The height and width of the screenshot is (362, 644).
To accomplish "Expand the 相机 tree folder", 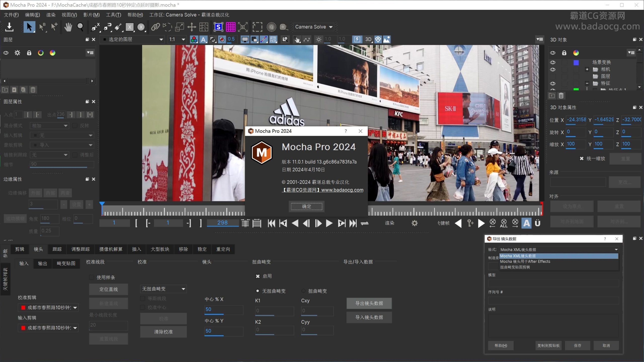I will 587,69.
